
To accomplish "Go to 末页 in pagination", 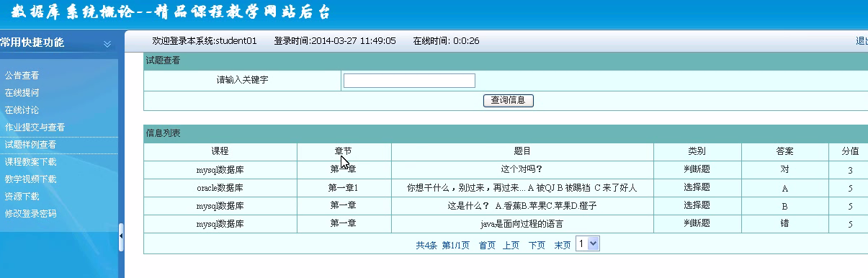I will tap(563, 245).
